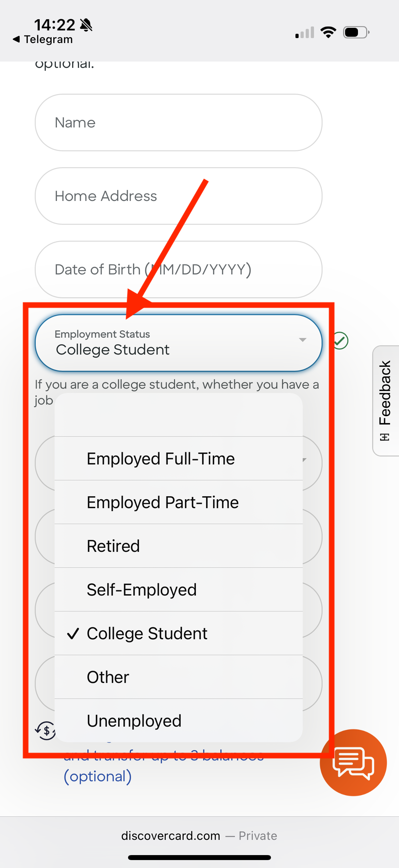399x868 pixels.
Task: Select the Self-Employed option
Action: click(178, 590)
